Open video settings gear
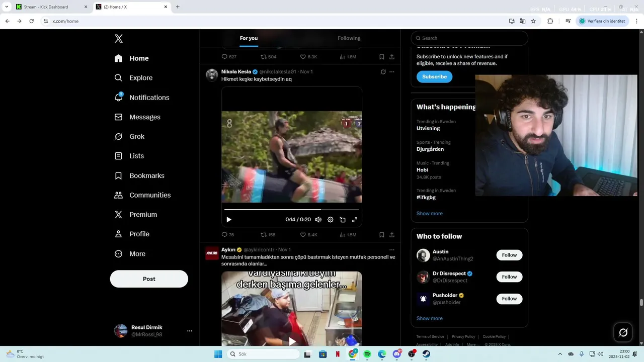Viewport: 644px width, 362px height. pyautogui.click(x=331, y=220)
